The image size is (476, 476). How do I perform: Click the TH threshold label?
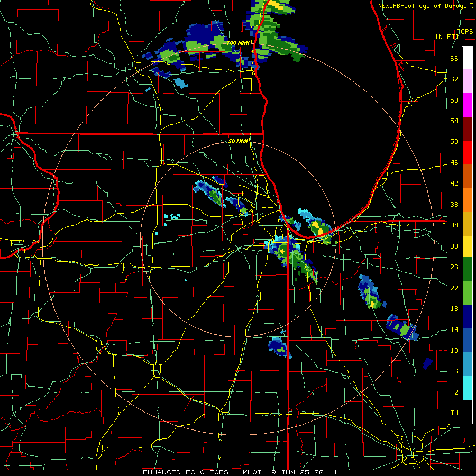454,413
